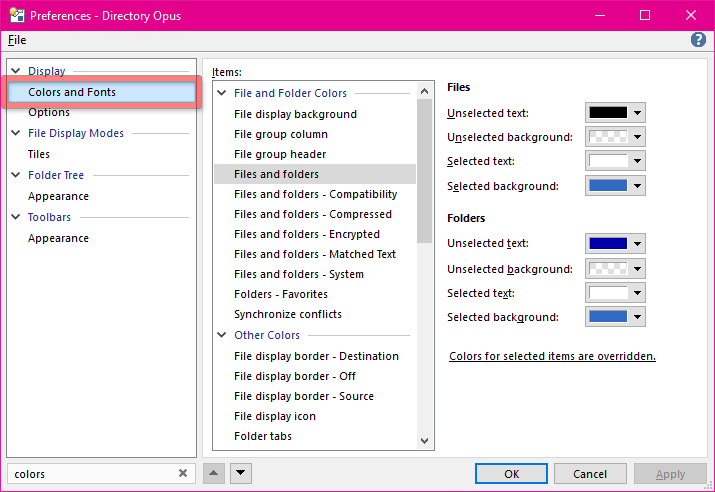Click the Cancel button

coord(590,474)
